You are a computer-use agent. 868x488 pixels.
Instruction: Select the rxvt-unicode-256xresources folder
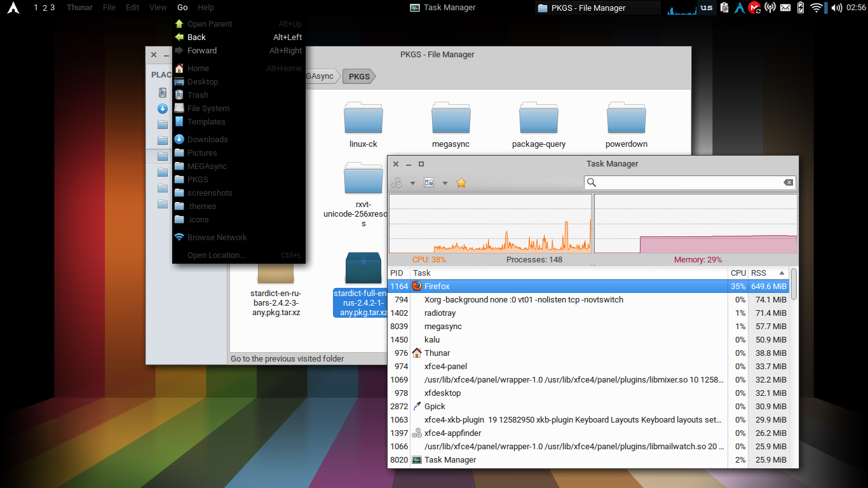coord(363,179)
